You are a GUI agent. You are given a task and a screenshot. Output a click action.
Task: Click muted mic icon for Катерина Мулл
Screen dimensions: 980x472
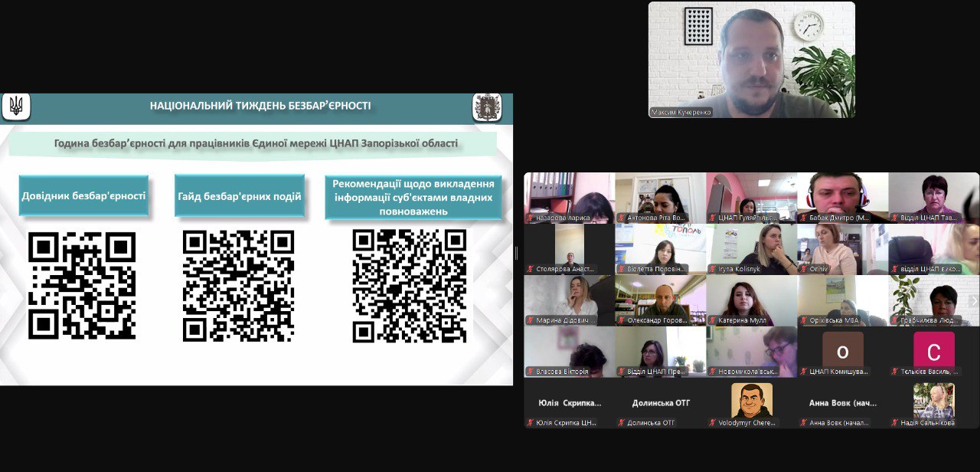pos(713,320)
